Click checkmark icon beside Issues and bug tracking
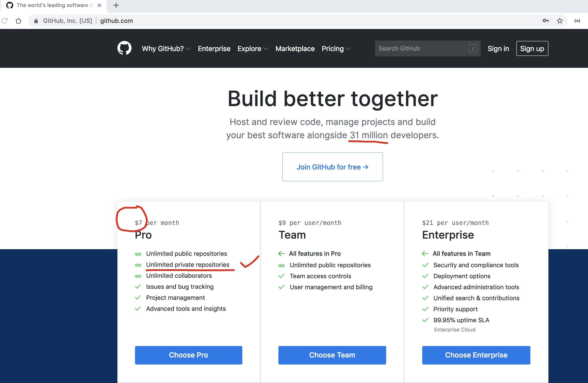The image size is (588, 383). click(x=138, y=287)
